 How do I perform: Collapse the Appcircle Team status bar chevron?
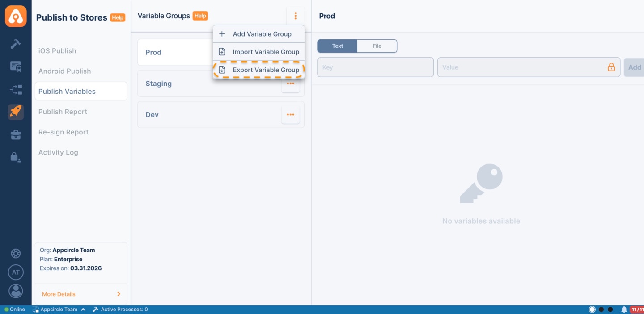[83, 309]
